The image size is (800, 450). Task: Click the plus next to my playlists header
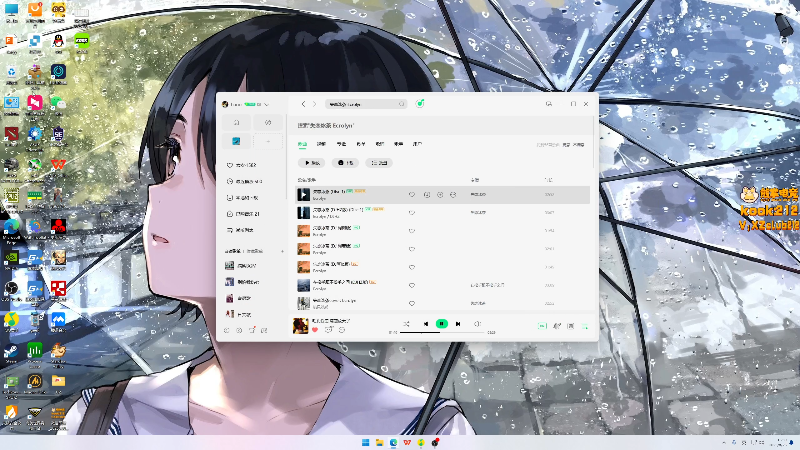click(x=282, y=251)
